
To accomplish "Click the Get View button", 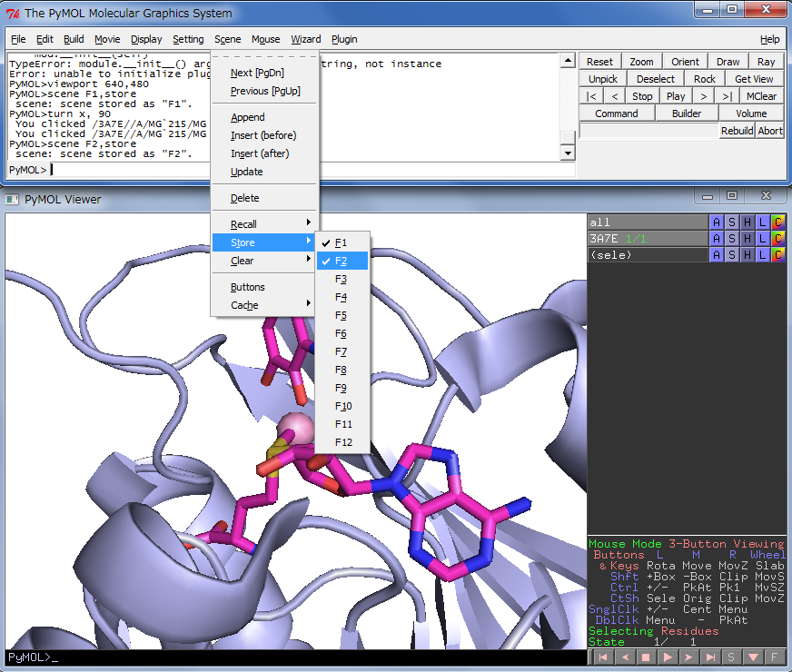I will point(754,79).
